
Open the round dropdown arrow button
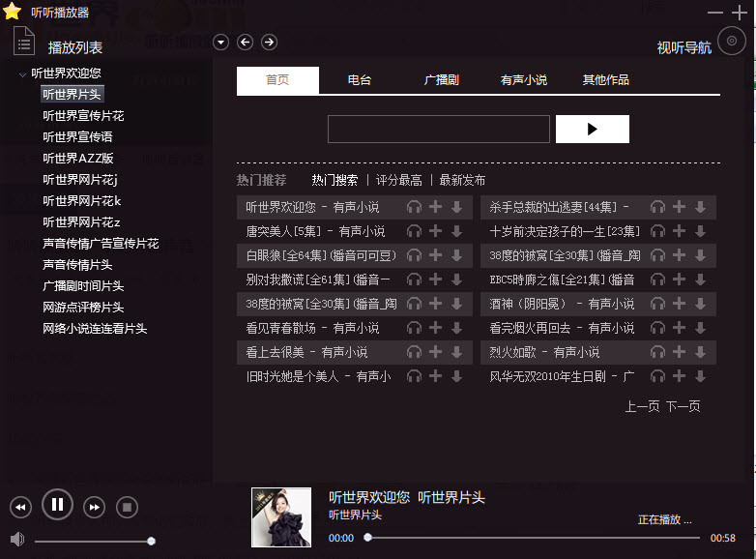point(220,43)
